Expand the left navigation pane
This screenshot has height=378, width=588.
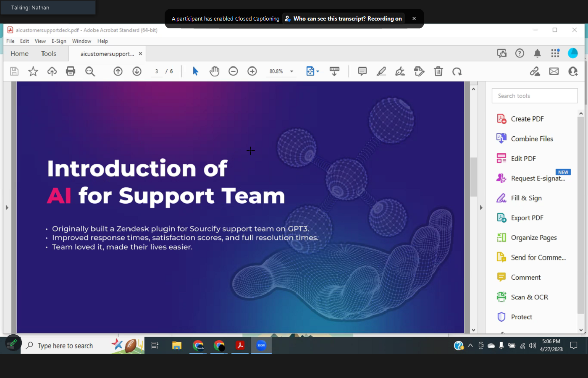pos(7,207)
